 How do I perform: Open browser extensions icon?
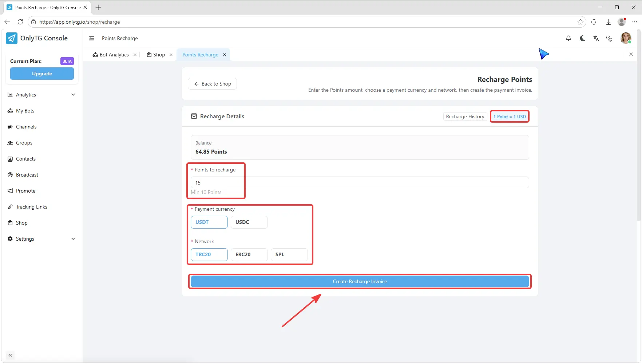[x=594, y=22]
